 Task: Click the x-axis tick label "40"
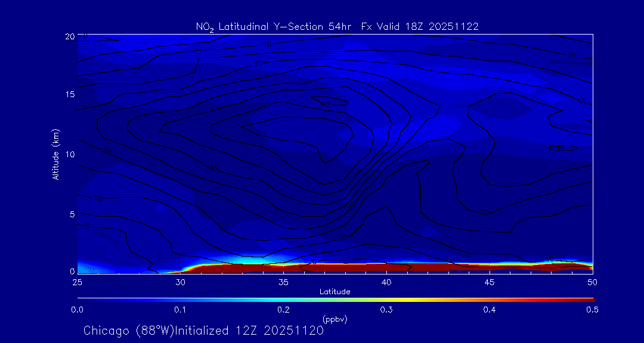[386, 282]
